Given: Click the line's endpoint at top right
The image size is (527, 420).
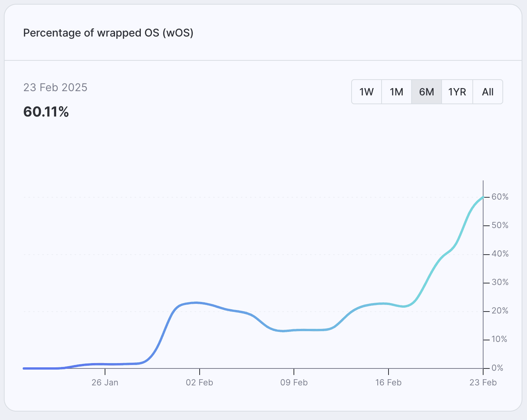Looking at the screenshot, I should click(483, 197).
